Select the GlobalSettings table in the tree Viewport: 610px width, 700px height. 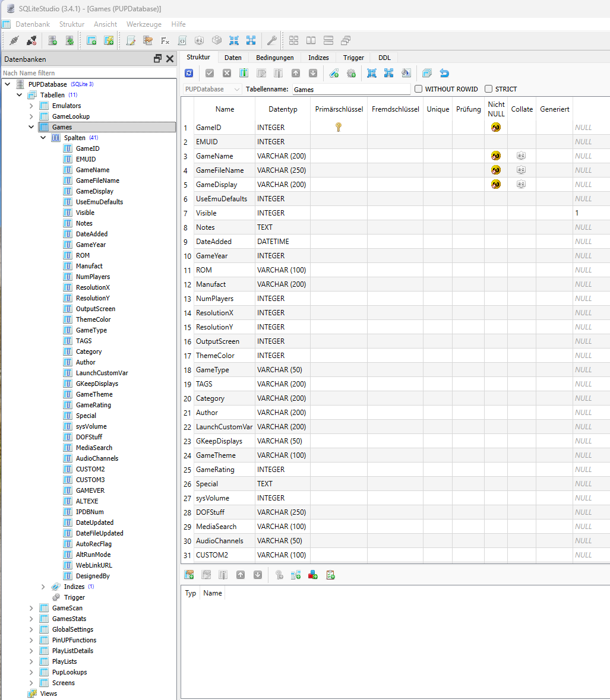(x=73, y=629)
